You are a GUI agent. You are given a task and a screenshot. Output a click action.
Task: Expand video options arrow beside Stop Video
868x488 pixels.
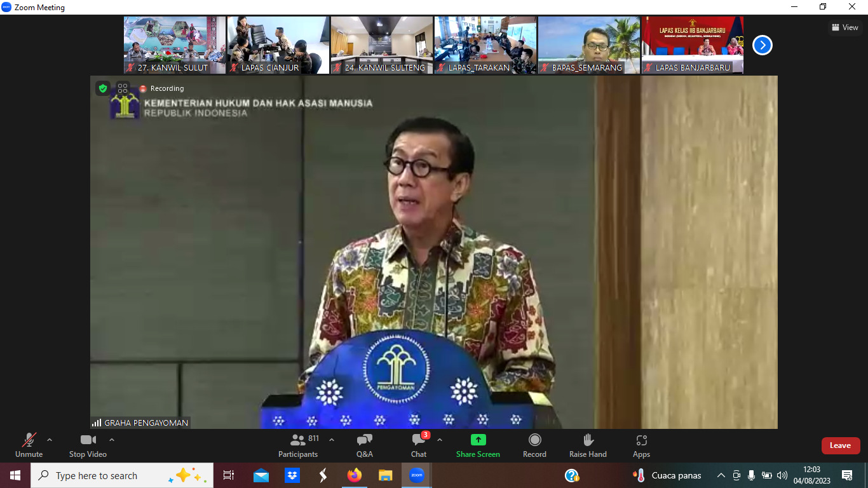click(x=112, y=440)
